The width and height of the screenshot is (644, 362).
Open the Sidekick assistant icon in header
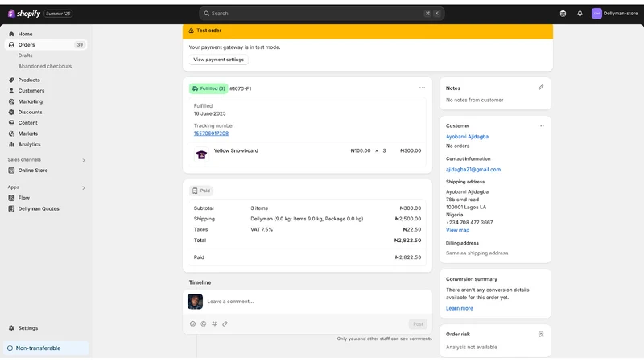(563, 14)
